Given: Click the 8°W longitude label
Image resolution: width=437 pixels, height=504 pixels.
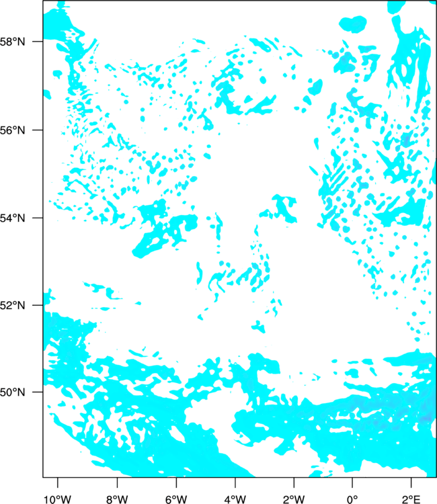Looking at the screenshot, I should coord(117,499).
